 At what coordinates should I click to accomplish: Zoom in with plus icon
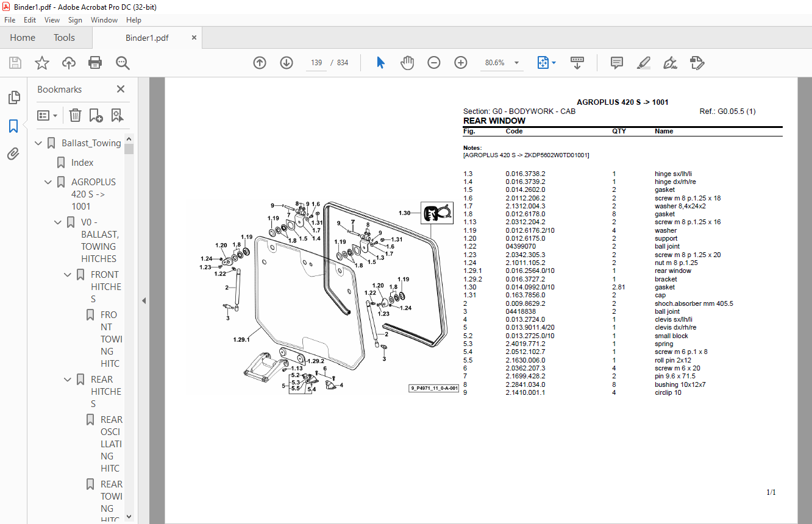461,63
